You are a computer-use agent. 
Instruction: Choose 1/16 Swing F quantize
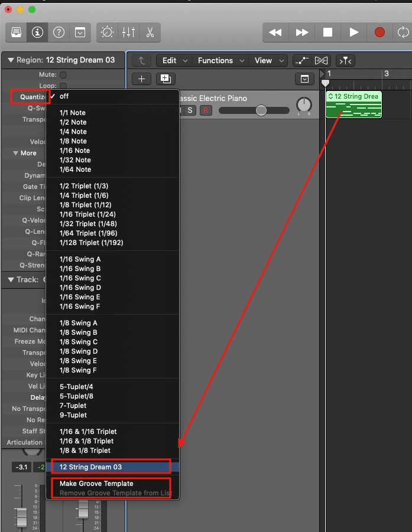point(112,306)
